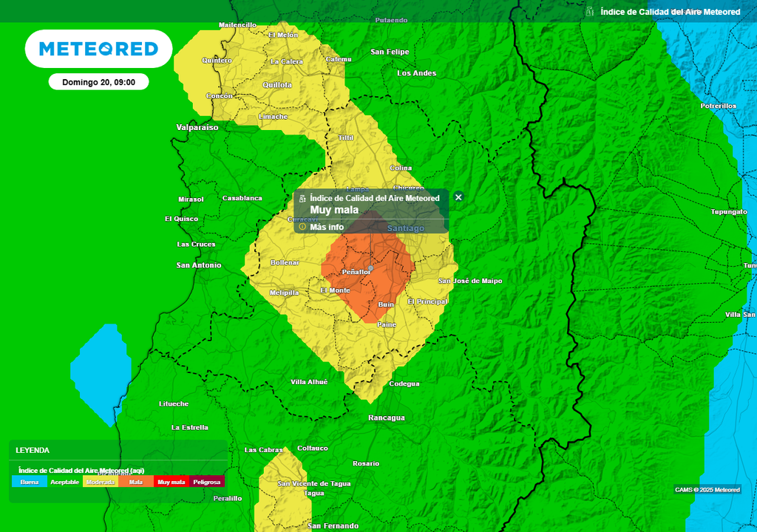Click the air quality icon in top bar
Screen dimensions: 757x532
pos(589,12)
